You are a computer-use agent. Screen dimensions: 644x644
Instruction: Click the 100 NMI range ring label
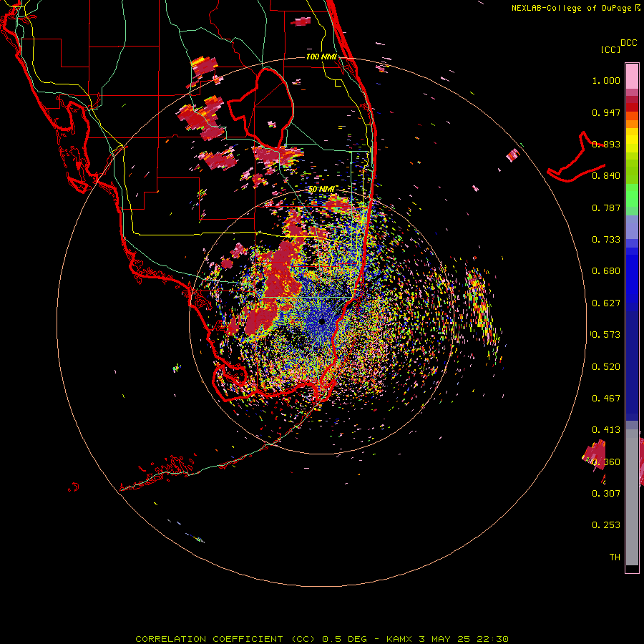(321, 57)
